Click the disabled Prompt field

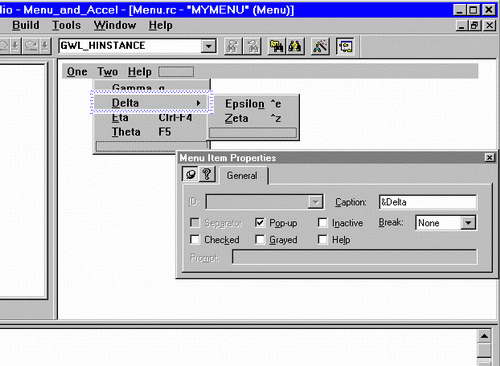[x=355, y=257]
